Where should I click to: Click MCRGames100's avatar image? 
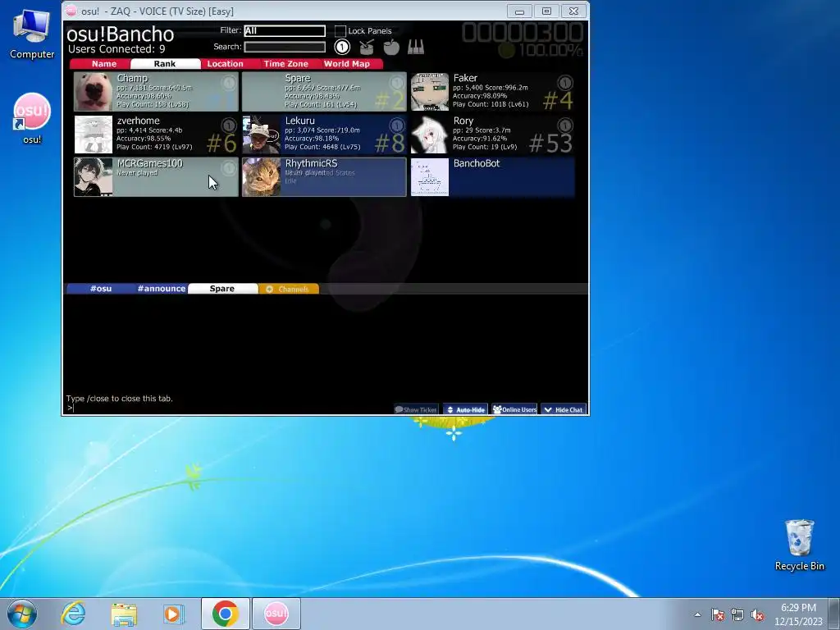(x=94, y=177)
